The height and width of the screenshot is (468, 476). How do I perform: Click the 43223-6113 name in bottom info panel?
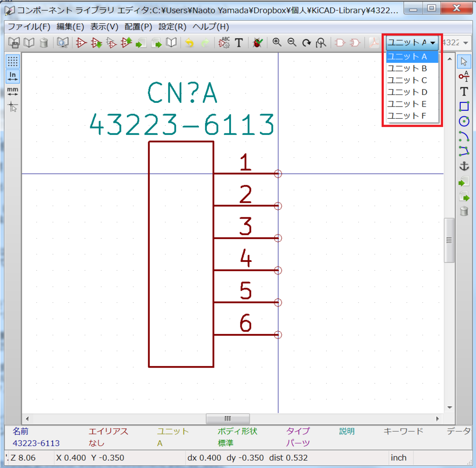[x=36, y=443]
